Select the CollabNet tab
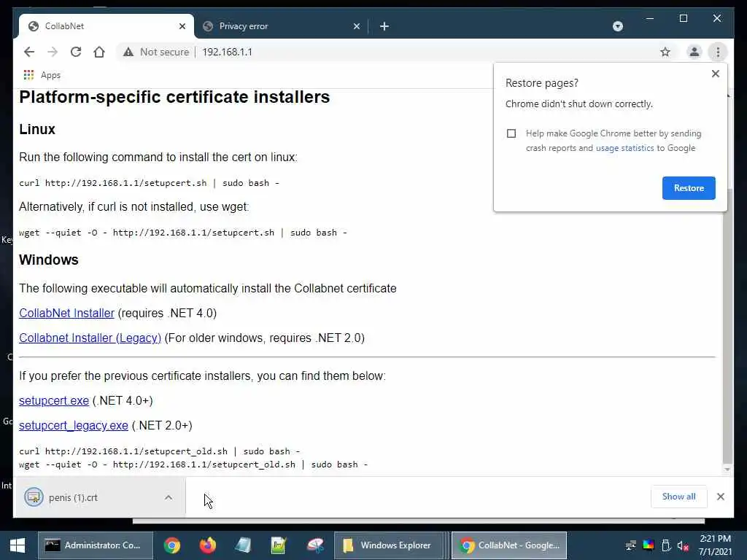The height and width of the screenshot is (560, 747). [107, 26]
